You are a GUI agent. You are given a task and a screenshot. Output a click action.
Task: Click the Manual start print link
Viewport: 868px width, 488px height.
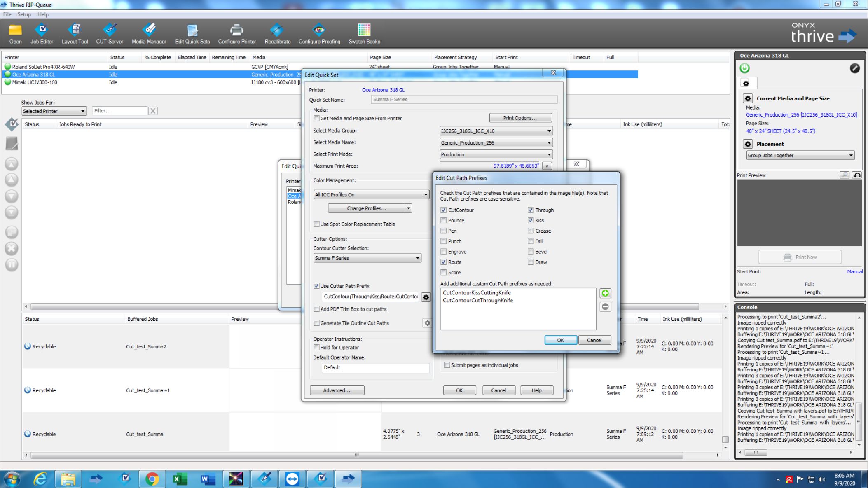tap(854, 271)
